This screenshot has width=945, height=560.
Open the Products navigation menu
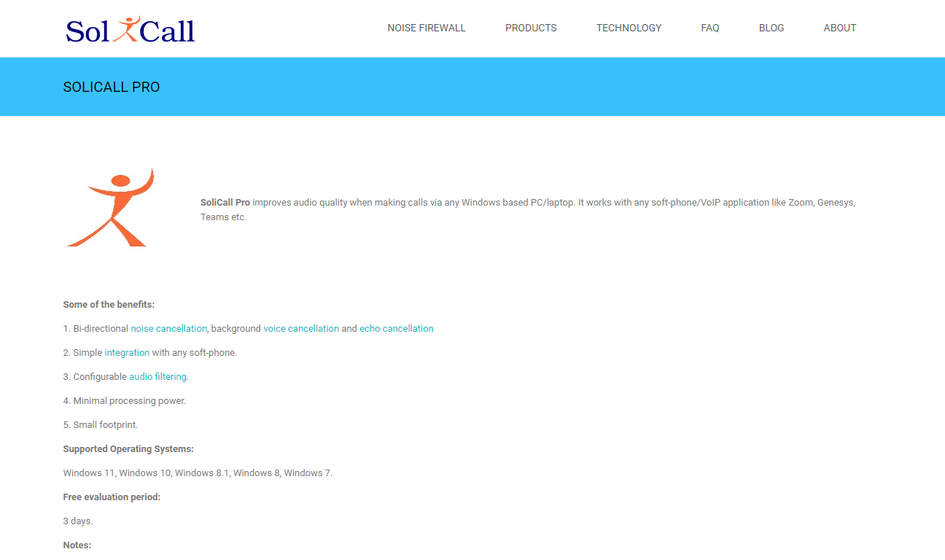tap(530, 28)
